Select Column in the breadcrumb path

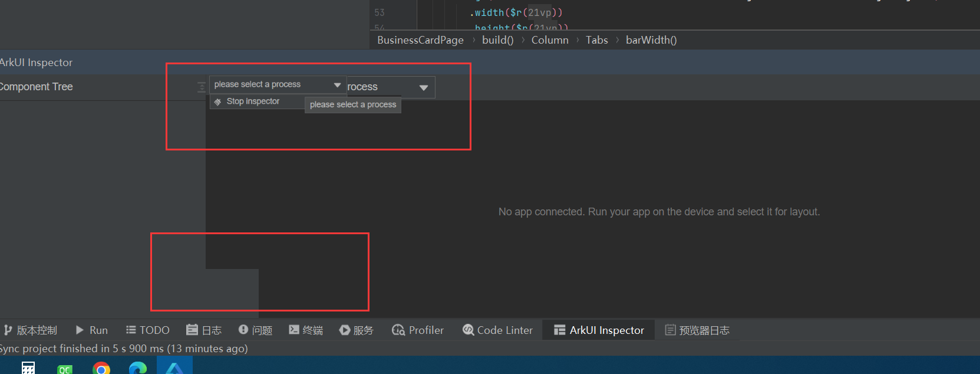pos(550,40)
